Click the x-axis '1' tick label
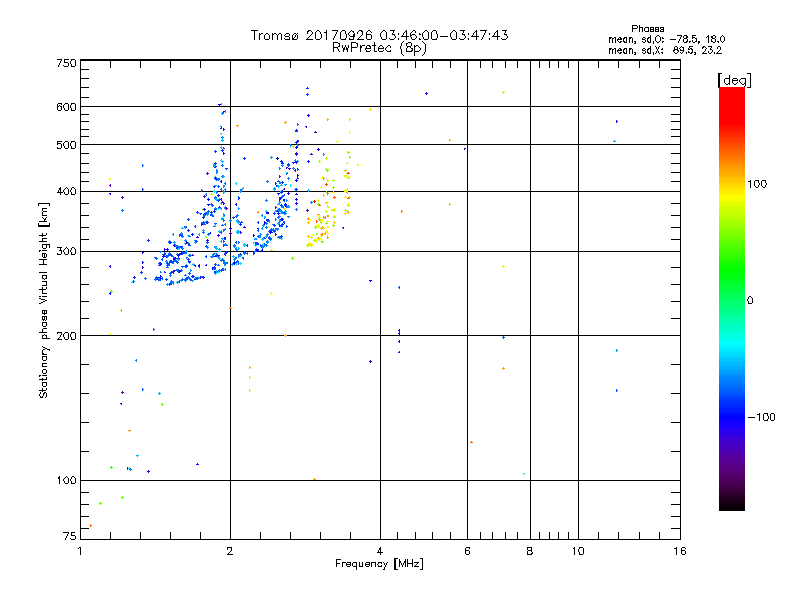The height and width of the screenshot is (600, 800). point(80,551)
